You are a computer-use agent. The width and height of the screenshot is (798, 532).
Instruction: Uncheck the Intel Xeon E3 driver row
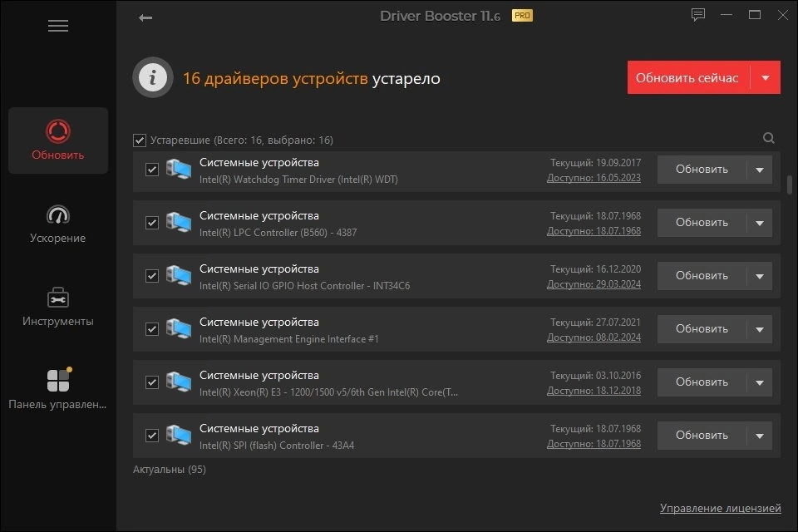[x=151, y=382]
